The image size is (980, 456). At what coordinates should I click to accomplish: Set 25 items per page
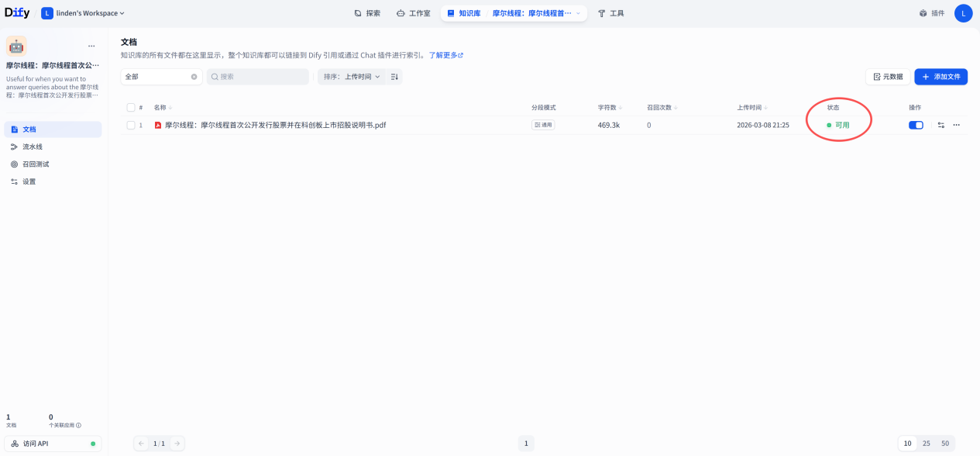coord(927,444)
